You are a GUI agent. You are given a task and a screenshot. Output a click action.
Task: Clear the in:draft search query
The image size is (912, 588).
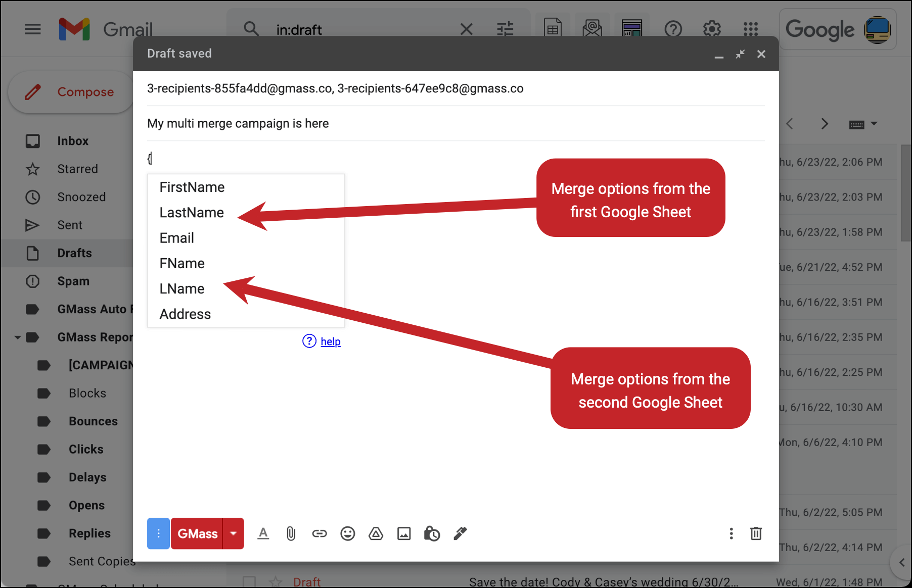click(x=466, y=29)
